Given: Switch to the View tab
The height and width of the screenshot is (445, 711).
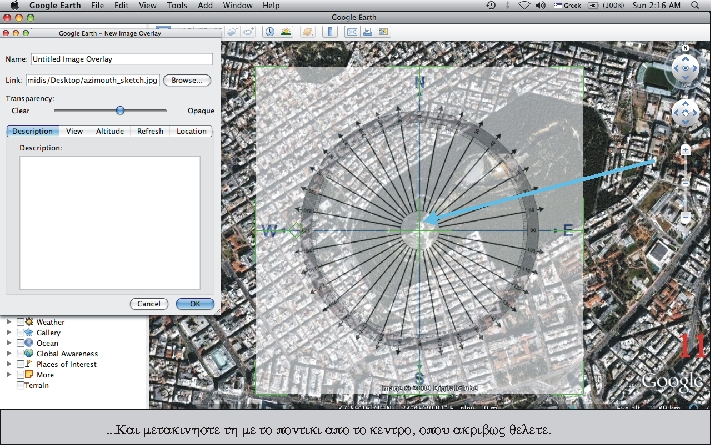Looking at the screenshot, I should (74, 131).
